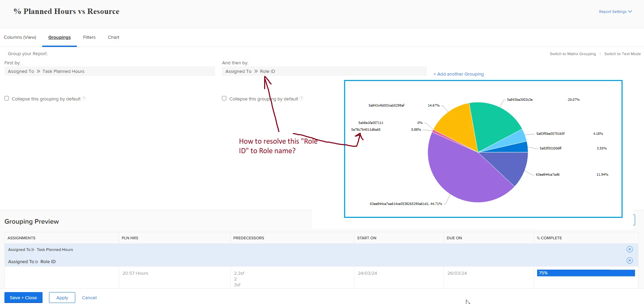Image resolution: width=644 pixels, height=304 pixels.
Task: Click Save + Close button
Action: pyautogui.click(x=23, y=298)
